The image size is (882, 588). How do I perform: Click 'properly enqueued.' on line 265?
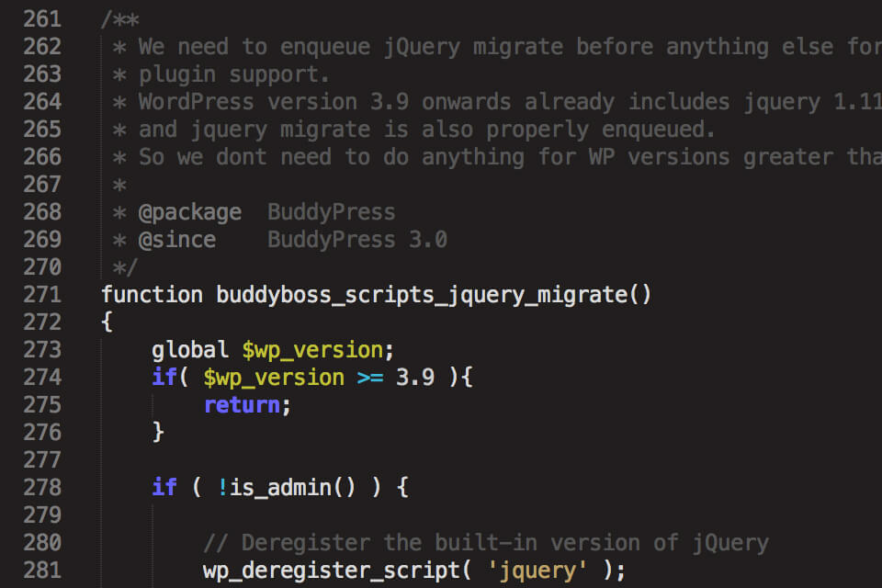coord(601,130)
